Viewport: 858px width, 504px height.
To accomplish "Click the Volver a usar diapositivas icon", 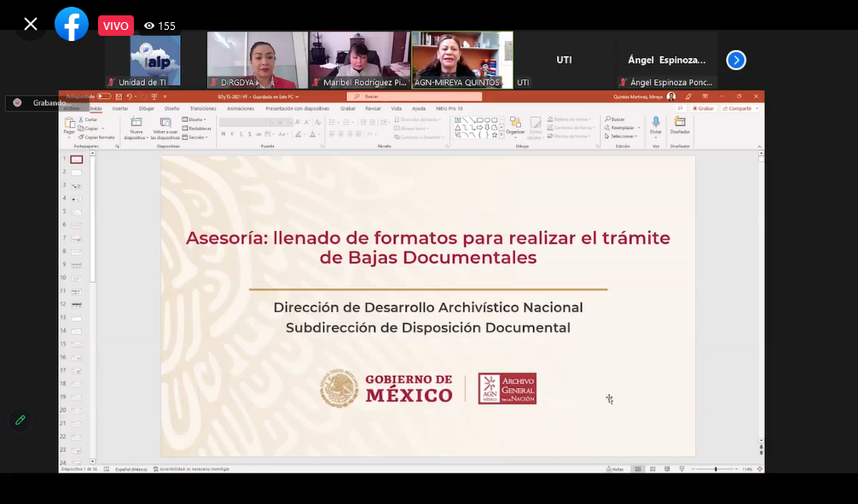I will (165, 125).
